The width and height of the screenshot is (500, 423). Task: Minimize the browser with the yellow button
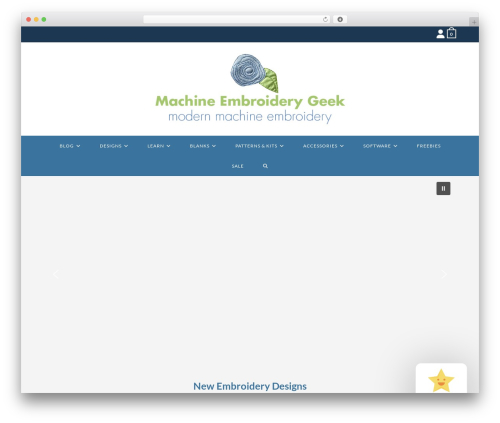[36, 19]
